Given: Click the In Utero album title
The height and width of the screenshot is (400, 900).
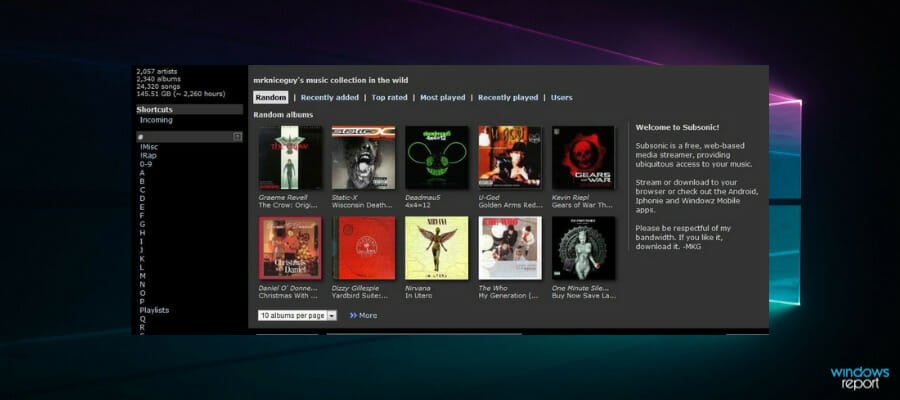Looking at the screenshot, I should tap(418, 296).
